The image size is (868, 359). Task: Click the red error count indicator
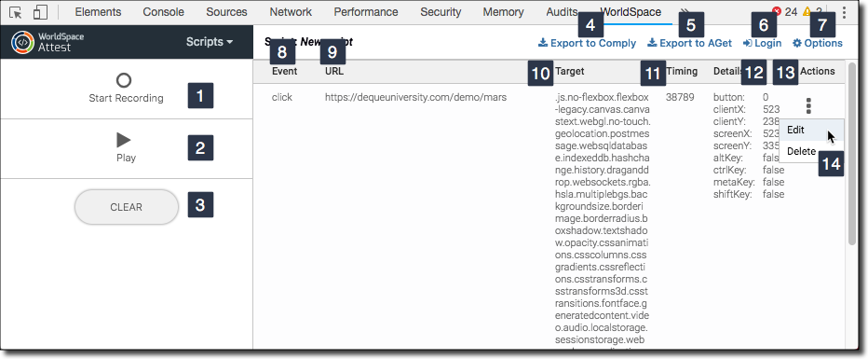coord(784,11)
